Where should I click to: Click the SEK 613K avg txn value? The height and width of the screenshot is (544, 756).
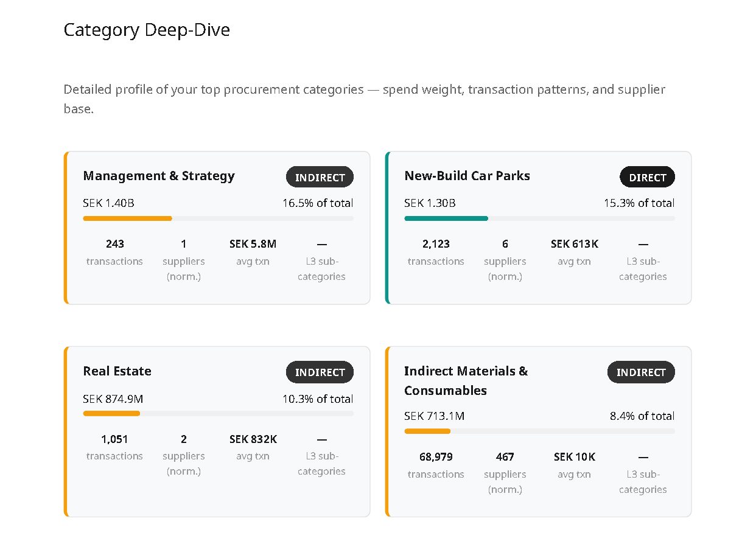(x=575, y=244)
